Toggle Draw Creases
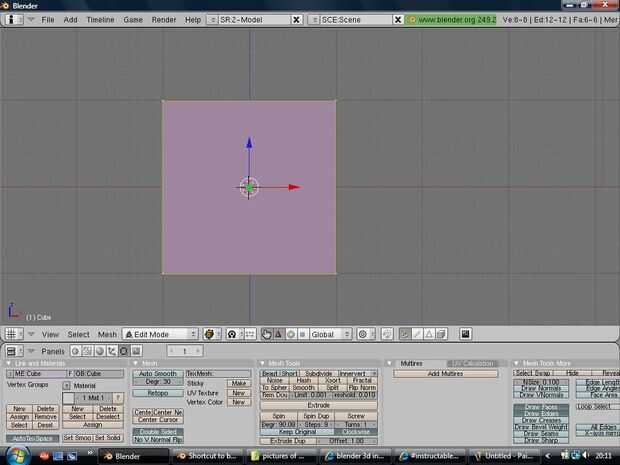This screenshot has height=465, width=620. click(541, 420)
